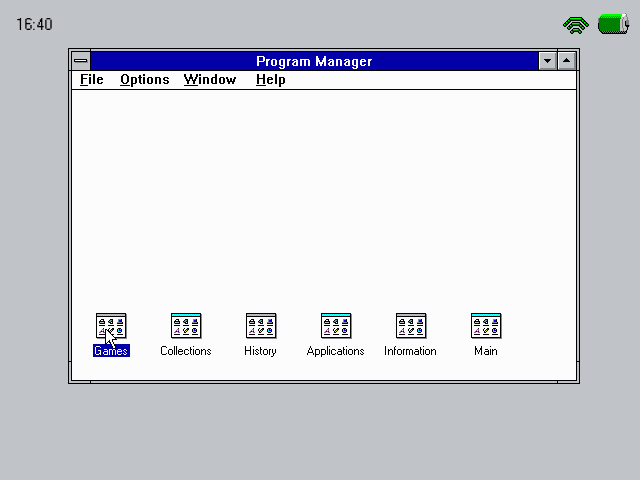This screenshot has width=640, height=480.
Task: Open the Options menu
Action: click(144, 79)
